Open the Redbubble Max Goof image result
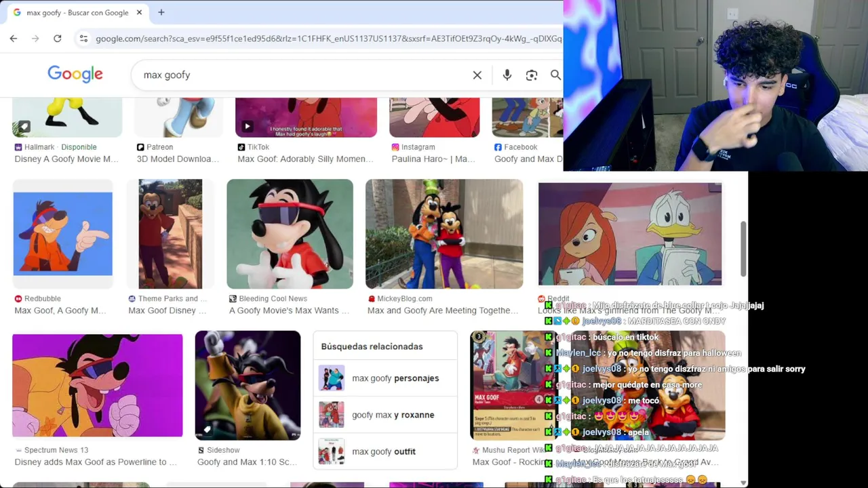This screenshot has height=488, width=868. (62, 234)
